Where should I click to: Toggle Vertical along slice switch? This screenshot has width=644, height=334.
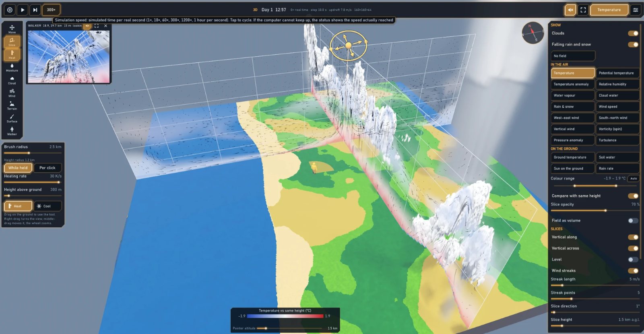point(633,237)
